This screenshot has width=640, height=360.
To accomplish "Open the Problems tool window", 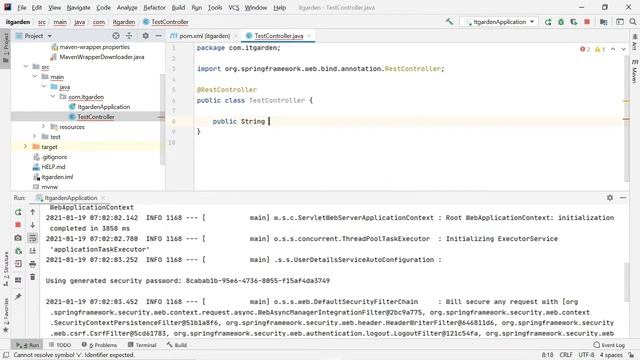I will pyautogui.click(x=99, y=345).
